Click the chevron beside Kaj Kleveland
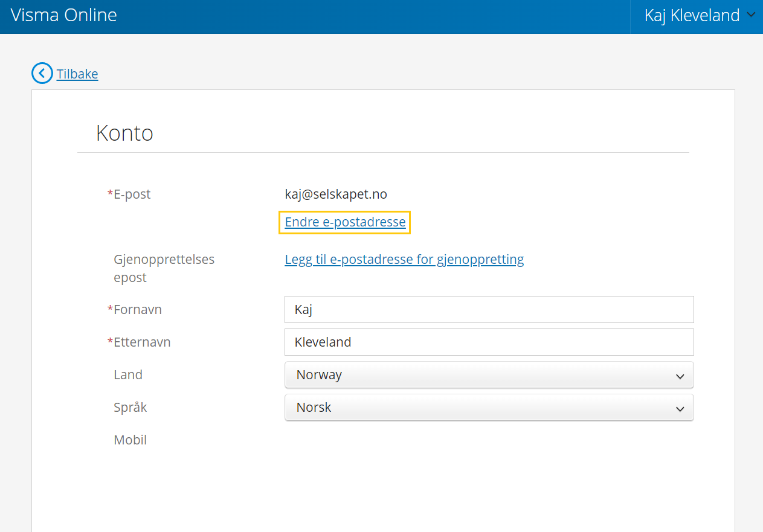Screen dimensions: 763x532 coord(751,15)
